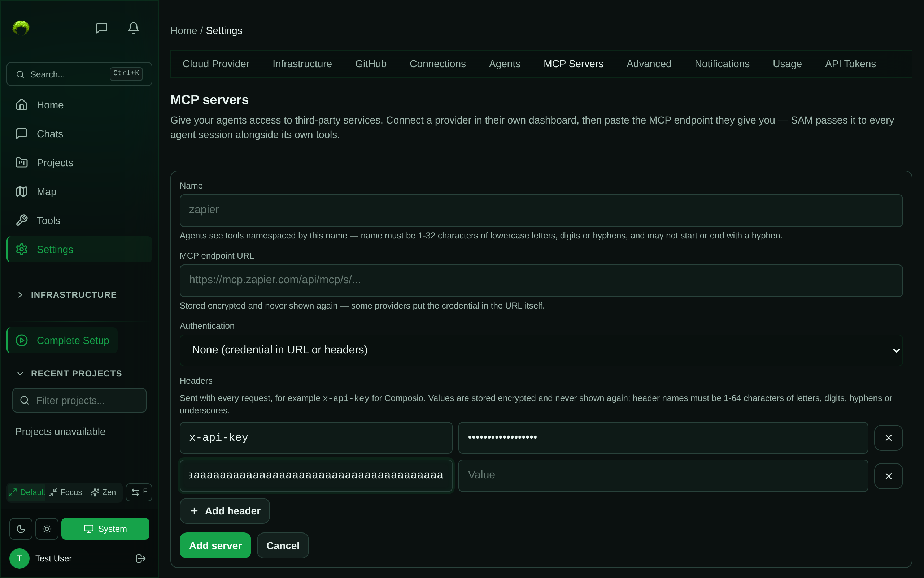Remove the second header row

[x=888, y=476]
